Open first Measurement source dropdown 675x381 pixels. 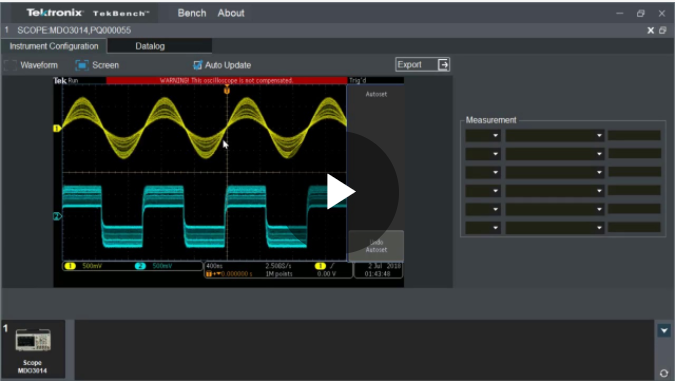click(x=483, y=136)
